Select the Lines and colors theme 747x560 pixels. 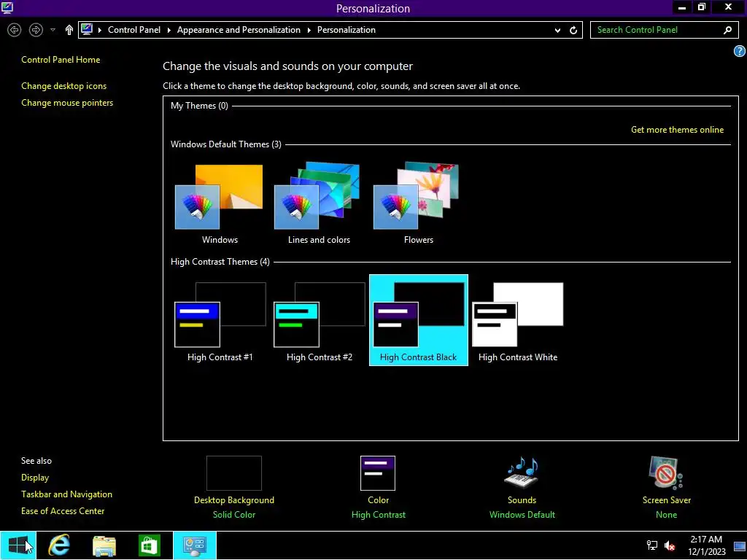pos(319,204)
